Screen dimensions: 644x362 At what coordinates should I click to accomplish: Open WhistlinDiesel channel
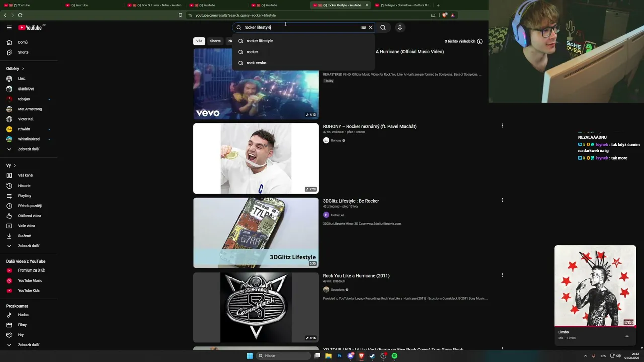(29, 139)
